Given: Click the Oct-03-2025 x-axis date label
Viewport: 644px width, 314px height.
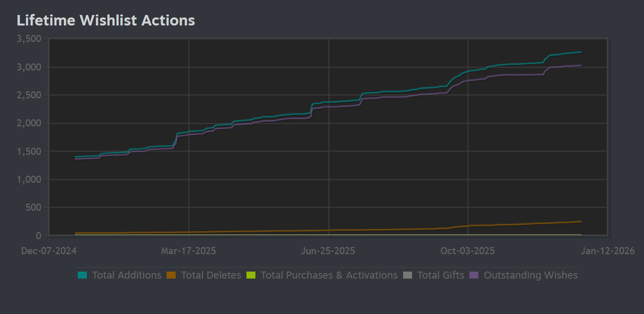Looking at the screenshot, I should tap(468, 251).
